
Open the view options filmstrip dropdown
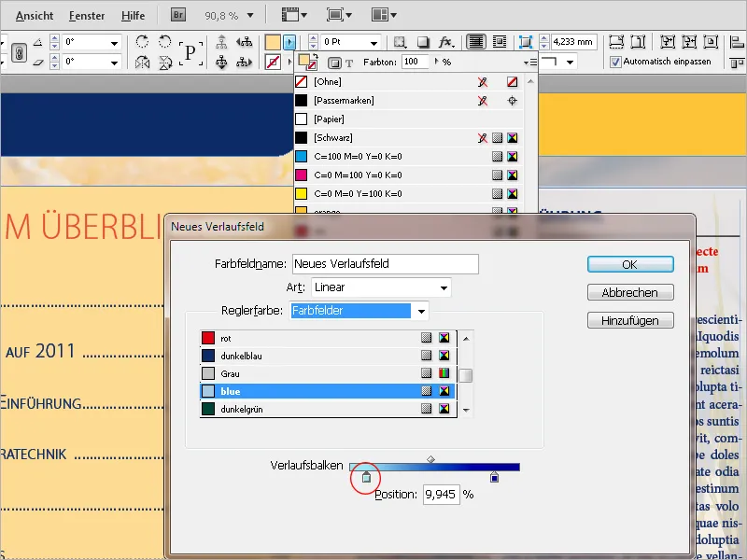(x=294, y=15)
